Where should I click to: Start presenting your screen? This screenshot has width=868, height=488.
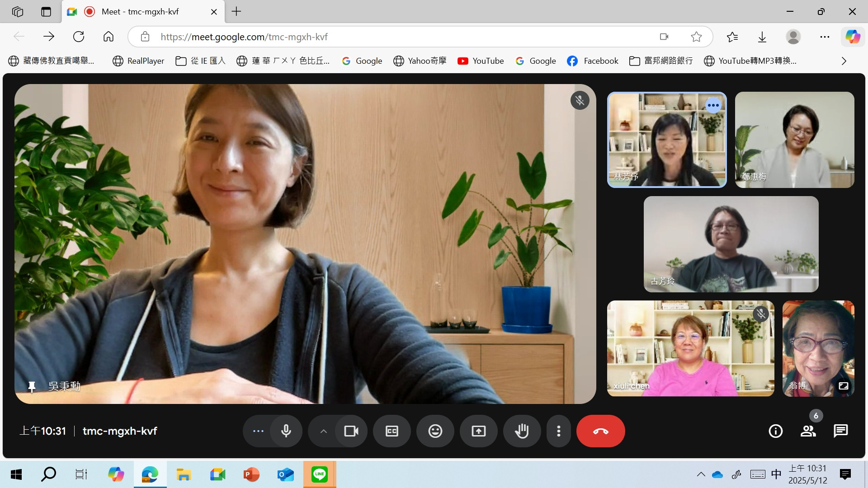click(478, 431)
